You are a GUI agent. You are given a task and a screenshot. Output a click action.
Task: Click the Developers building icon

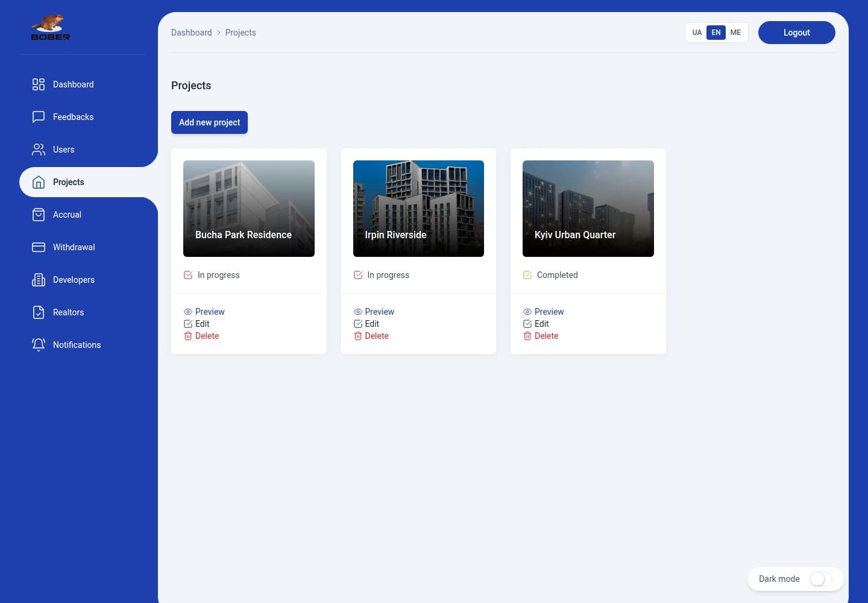39,280
